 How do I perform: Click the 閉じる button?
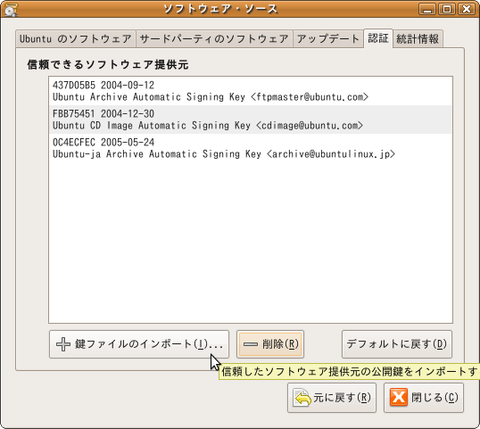pyautogui.click(x=424, y=398)
